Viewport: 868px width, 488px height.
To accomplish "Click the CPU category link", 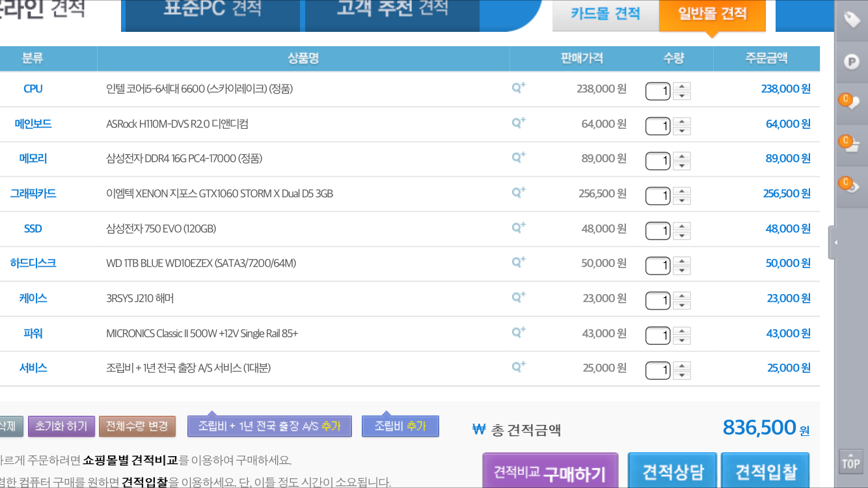I will pyautogui.click(x=33, y=89).
